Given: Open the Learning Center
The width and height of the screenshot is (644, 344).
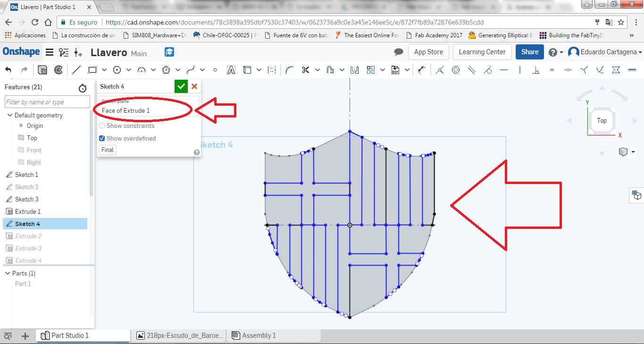Looking at the screenshot, I should (x=482, y=52).
